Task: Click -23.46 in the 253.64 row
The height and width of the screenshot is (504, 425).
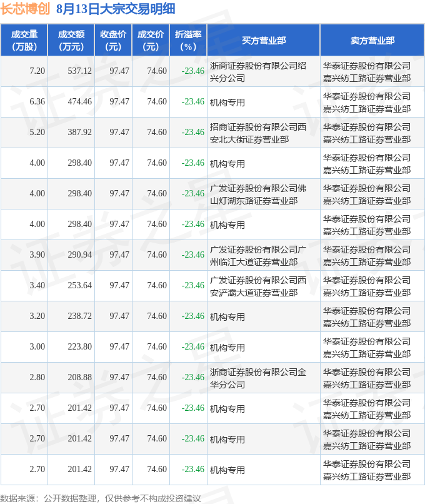Action: pos(193,285)
